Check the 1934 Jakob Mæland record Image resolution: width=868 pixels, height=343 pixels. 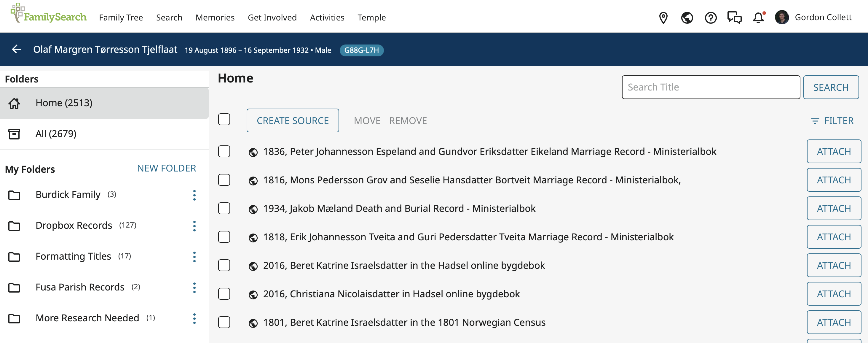point(224,208)
